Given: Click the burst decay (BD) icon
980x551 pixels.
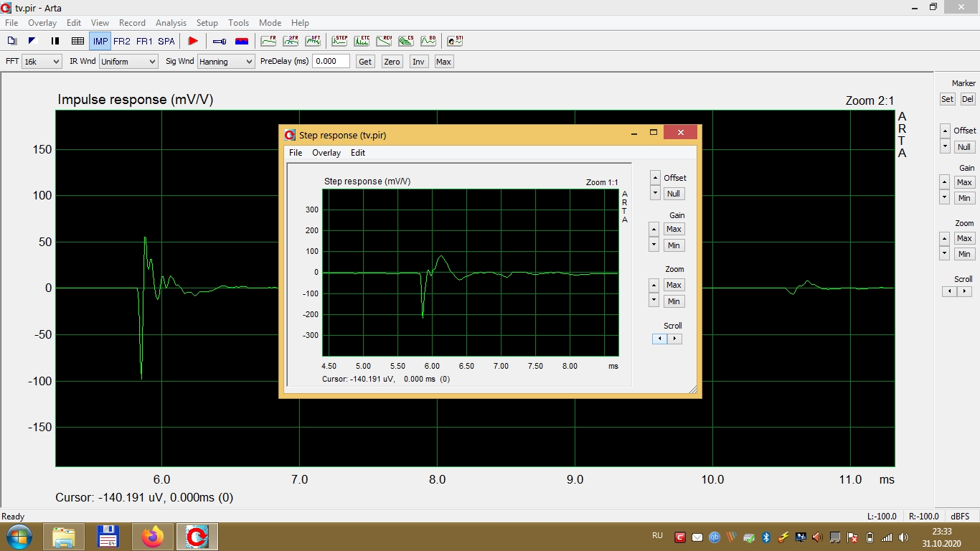Looking at the screenshot, I should (x=428, y=41).
